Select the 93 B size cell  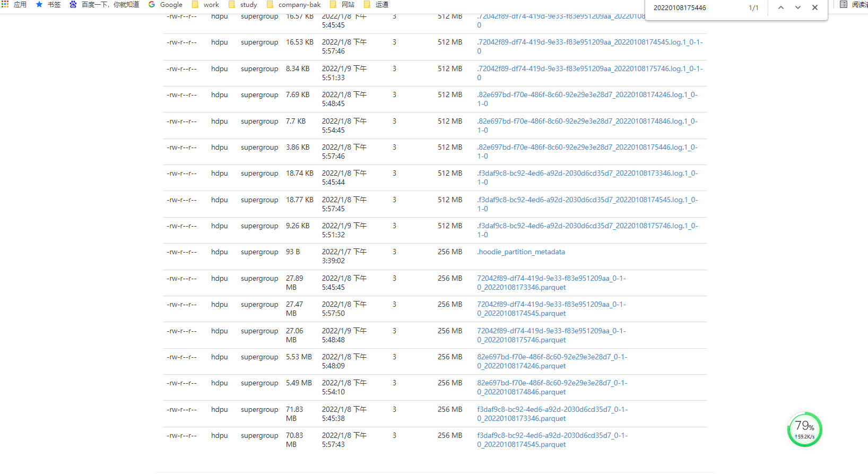(293, 252)
